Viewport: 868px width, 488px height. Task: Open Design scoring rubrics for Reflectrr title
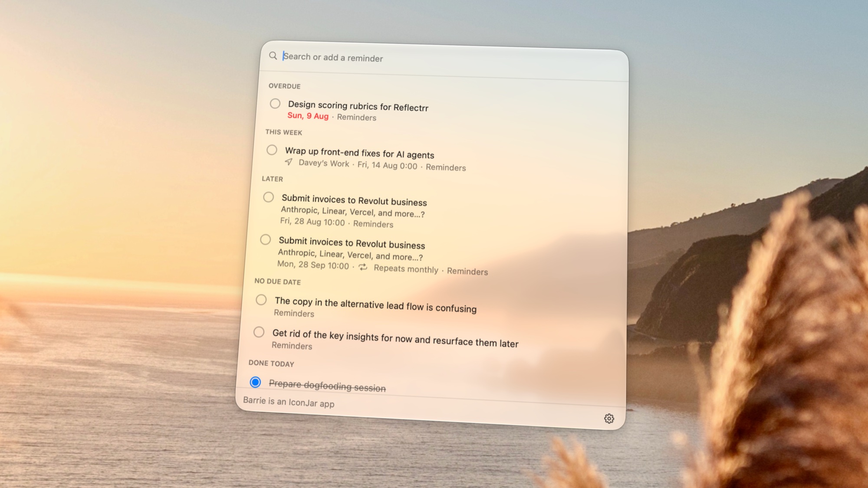358,106
